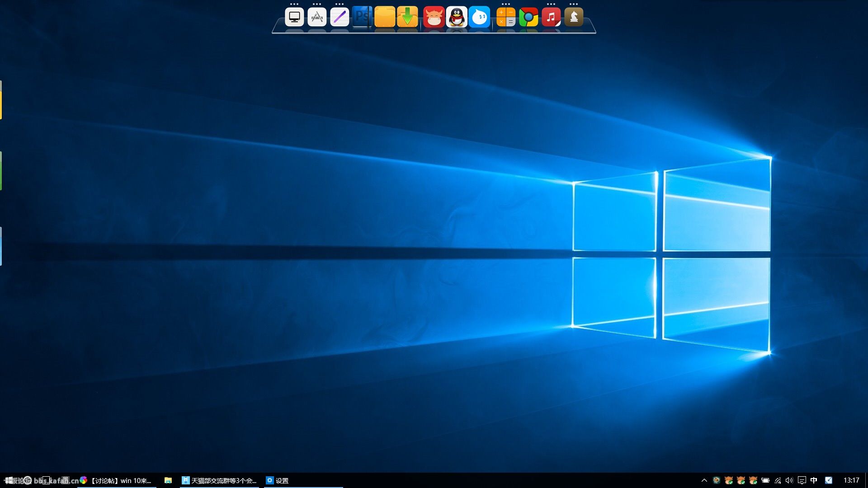The height and width of the screenshot is (488, 868).
Task: Open the colorful ball browser taskbar icon
Action: [83, 480]
